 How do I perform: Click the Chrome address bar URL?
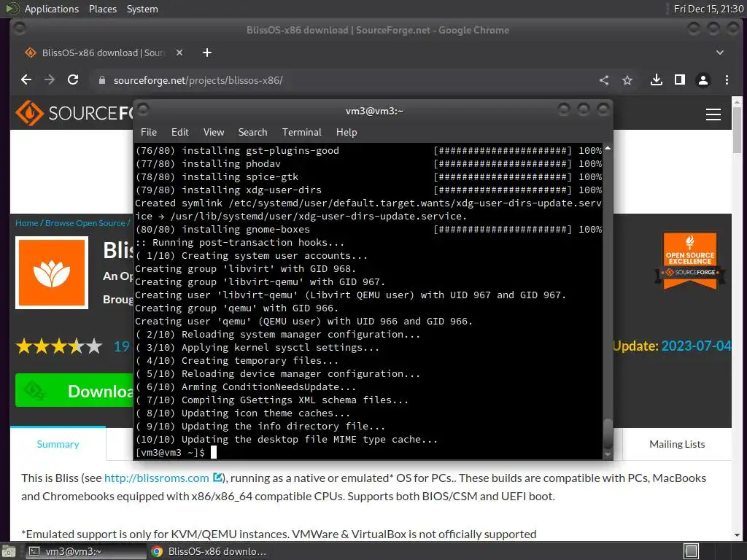point(198,80)
